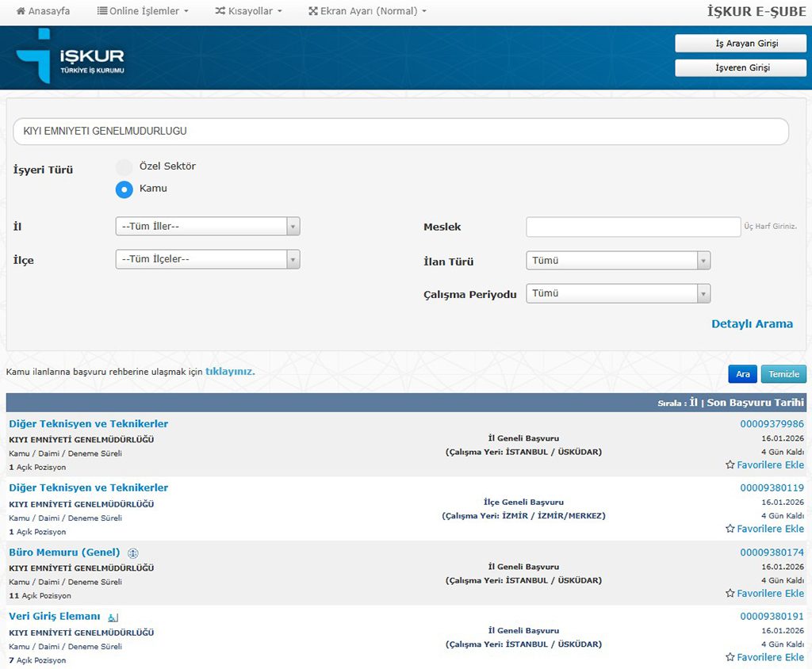Image resolution: width=812 pixels, height=669 pixels.
Task: Select the Özel Sektör radio button
Action: click(124, 167)
